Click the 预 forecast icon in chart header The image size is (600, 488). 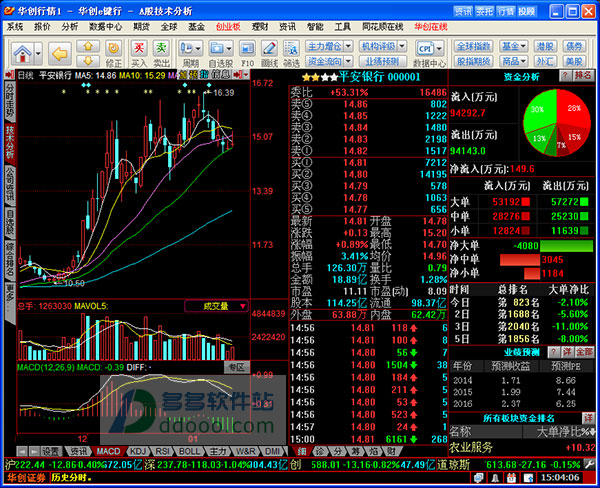click(x=194, y=74)
